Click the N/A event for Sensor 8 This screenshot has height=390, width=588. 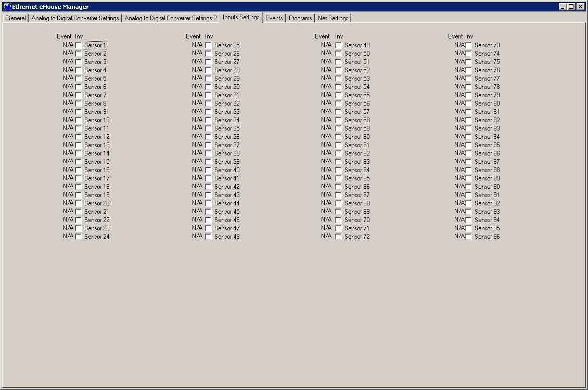[68, 102]
